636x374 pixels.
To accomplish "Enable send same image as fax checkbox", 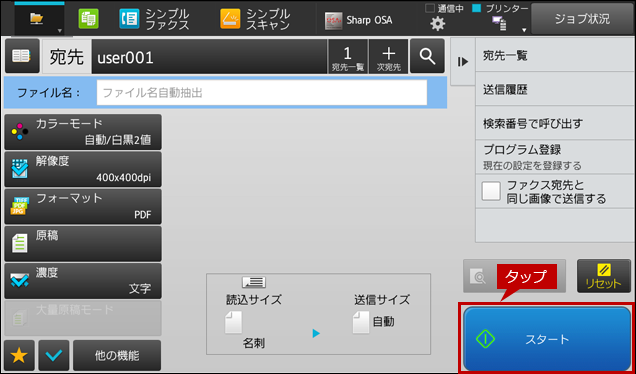I will point(491,191).
